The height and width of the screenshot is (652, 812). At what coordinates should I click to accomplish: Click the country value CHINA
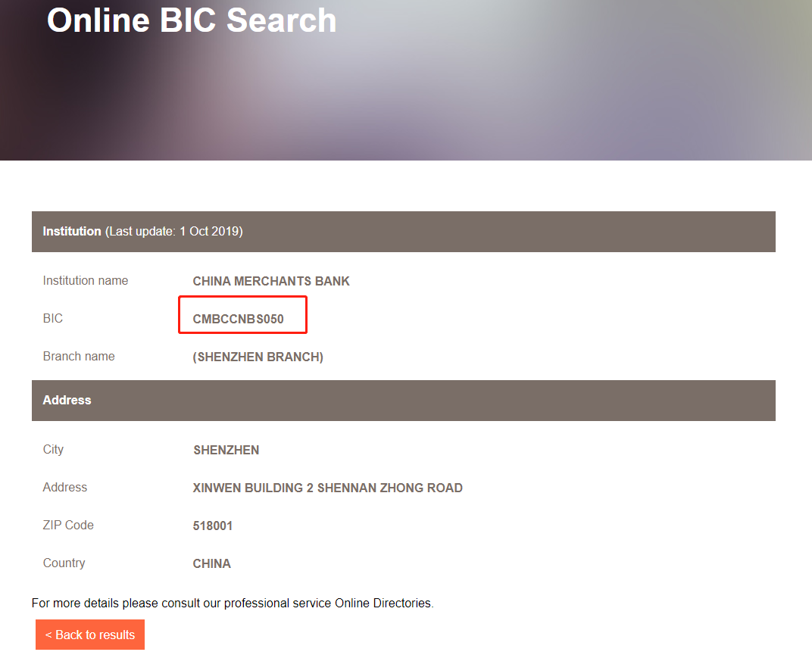pyautogui.click(x=212, y=563)
